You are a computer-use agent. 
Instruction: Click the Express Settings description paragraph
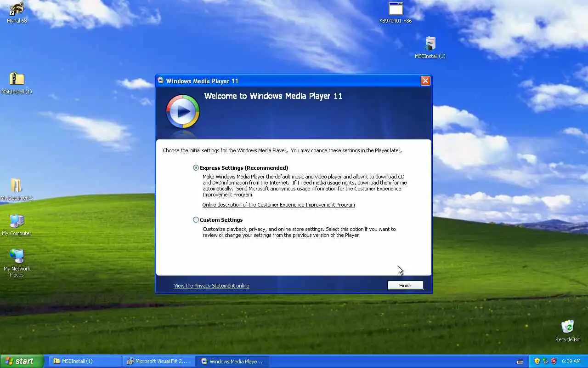(305, 186)
